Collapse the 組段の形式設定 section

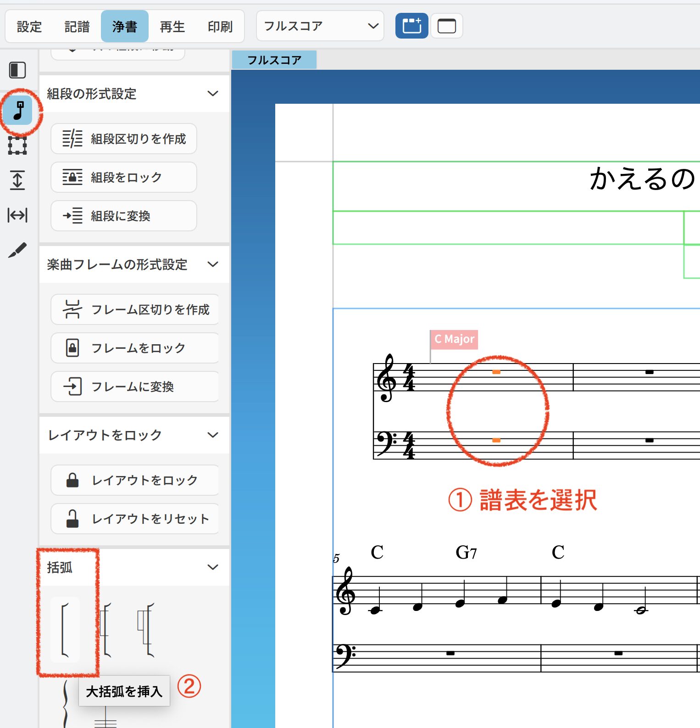(212, 94)
